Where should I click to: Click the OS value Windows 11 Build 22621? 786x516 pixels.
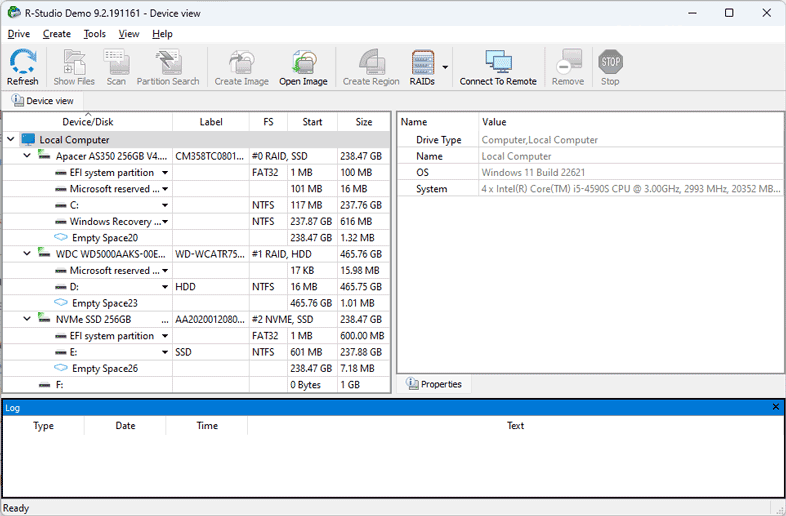(x=533, y=173)
